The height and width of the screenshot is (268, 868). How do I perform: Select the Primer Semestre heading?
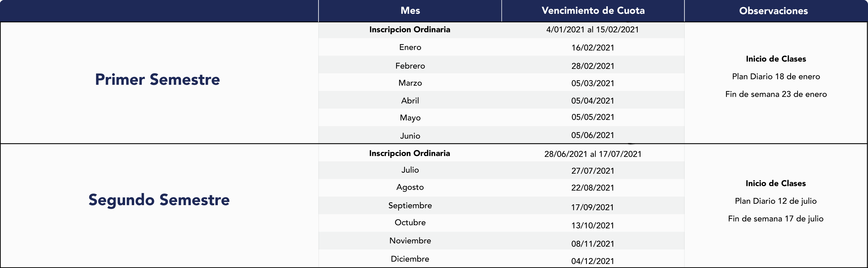point(157,79)
